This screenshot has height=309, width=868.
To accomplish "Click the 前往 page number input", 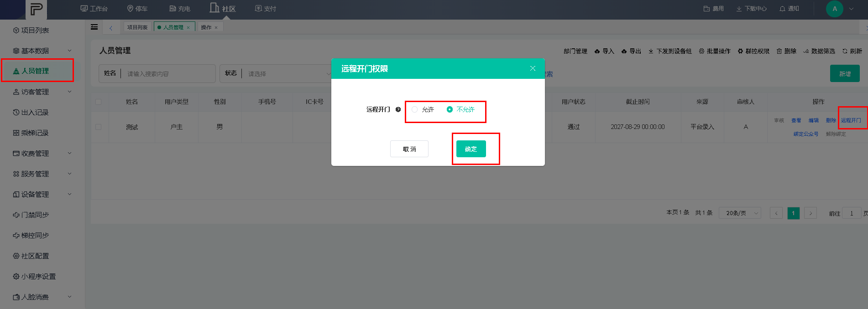I will [x=852, y=213].
